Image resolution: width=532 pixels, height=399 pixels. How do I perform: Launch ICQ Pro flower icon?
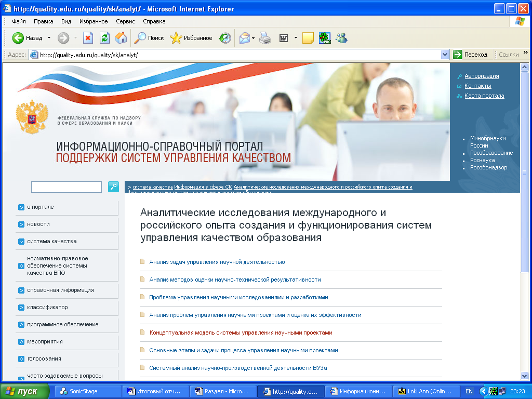(325, 38)
